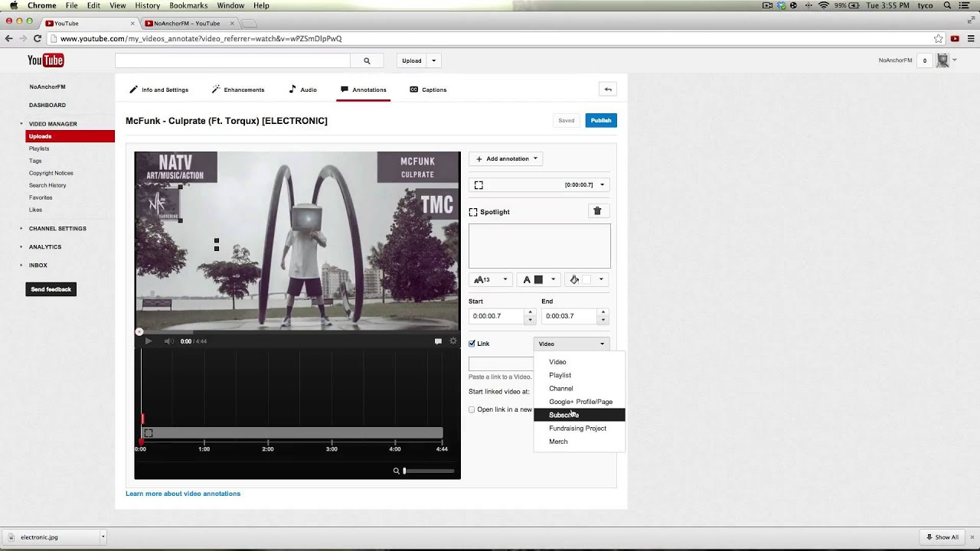The height and width of the screenshot is (551, 980).
Task: Play the video in the editor
Action: click(x=149, y=341)
